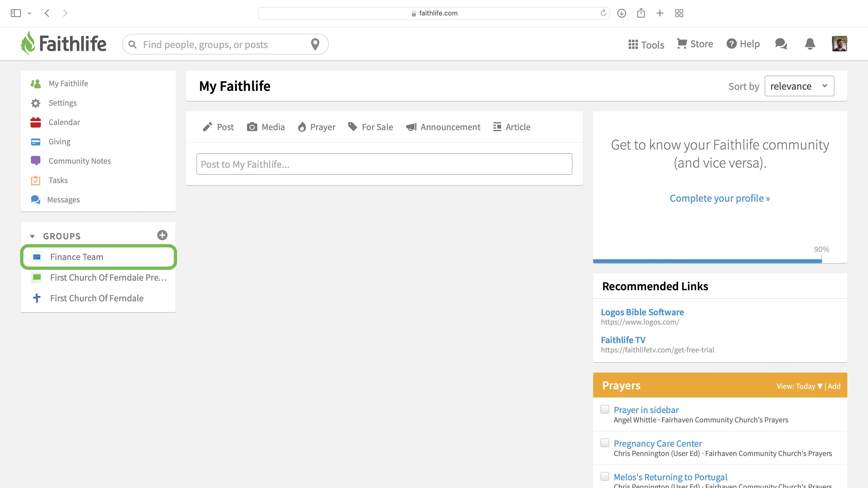The width and height of the screenshot is (868, 488).
Task: Select the For Sale tab label
Action: pyautogui.click(x=377, y=127)
